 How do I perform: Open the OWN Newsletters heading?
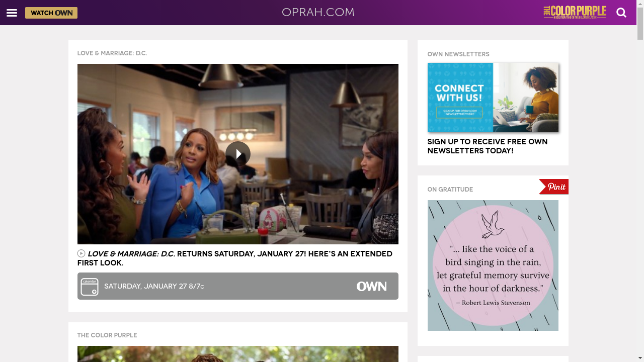point(458,54)
